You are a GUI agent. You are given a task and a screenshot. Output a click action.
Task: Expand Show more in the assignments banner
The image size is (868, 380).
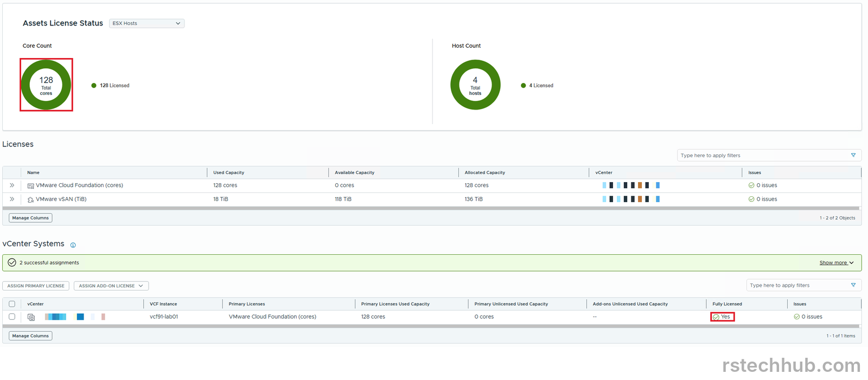(x=837, y=263)
